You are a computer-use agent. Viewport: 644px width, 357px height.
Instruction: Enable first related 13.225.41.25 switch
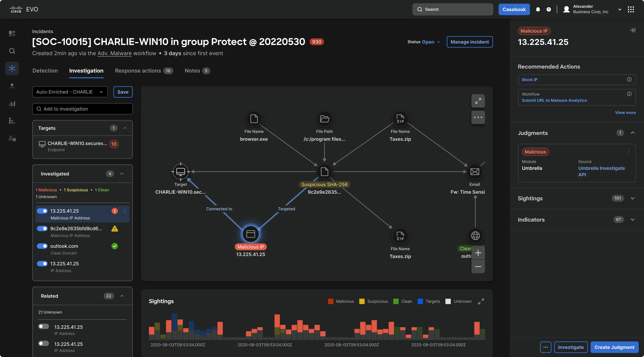pos(44,327)
